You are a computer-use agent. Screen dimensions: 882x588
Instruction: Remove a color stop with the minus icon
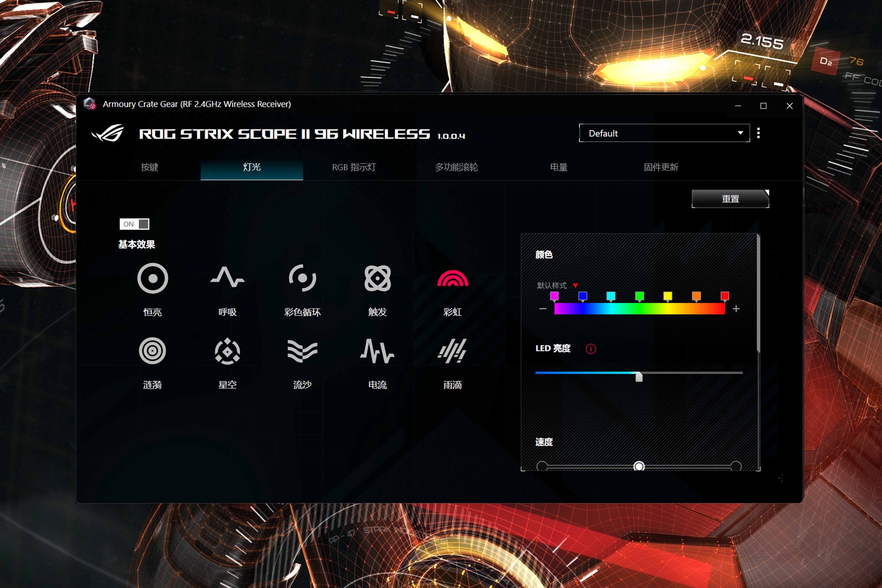point(543,309)
